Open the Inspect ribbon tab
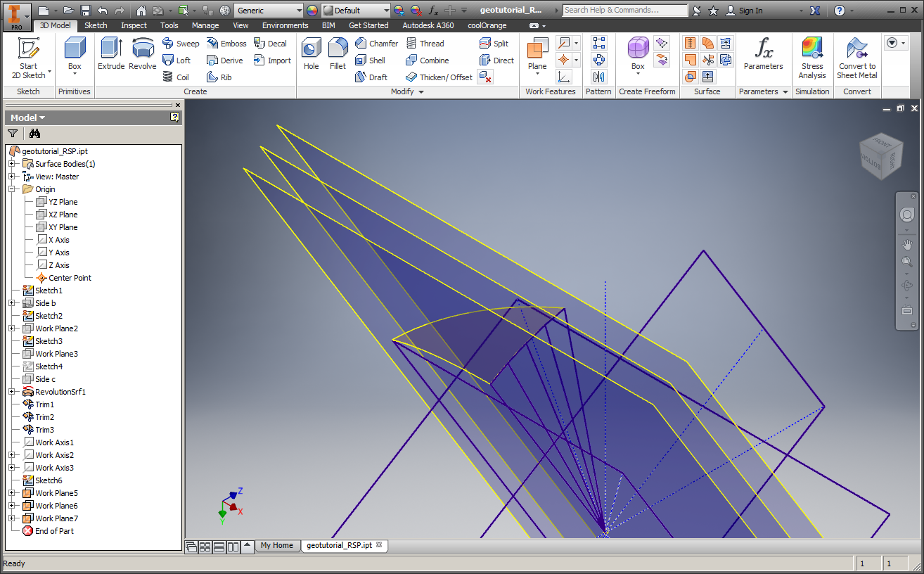The image size is (924, 574). tap(134, 25)
